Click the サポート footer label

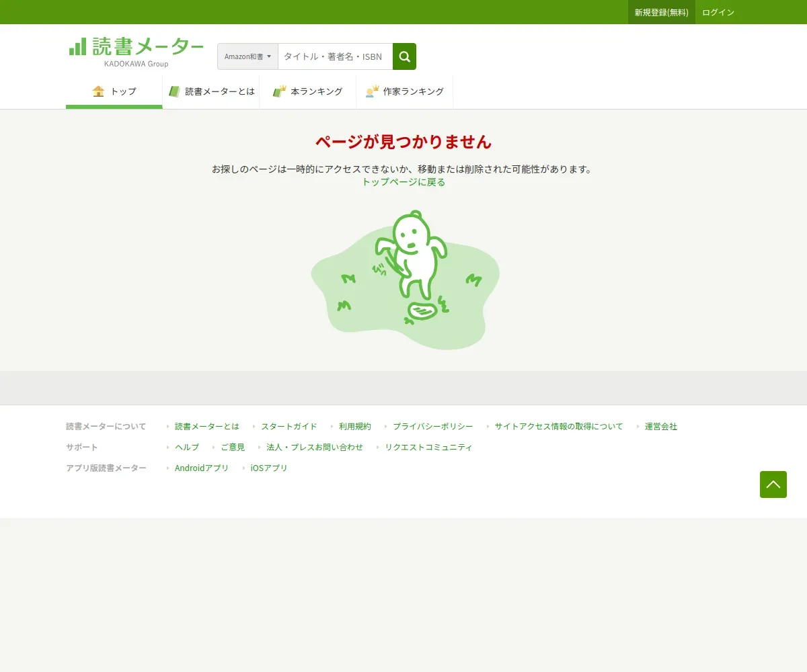(82, 448)
